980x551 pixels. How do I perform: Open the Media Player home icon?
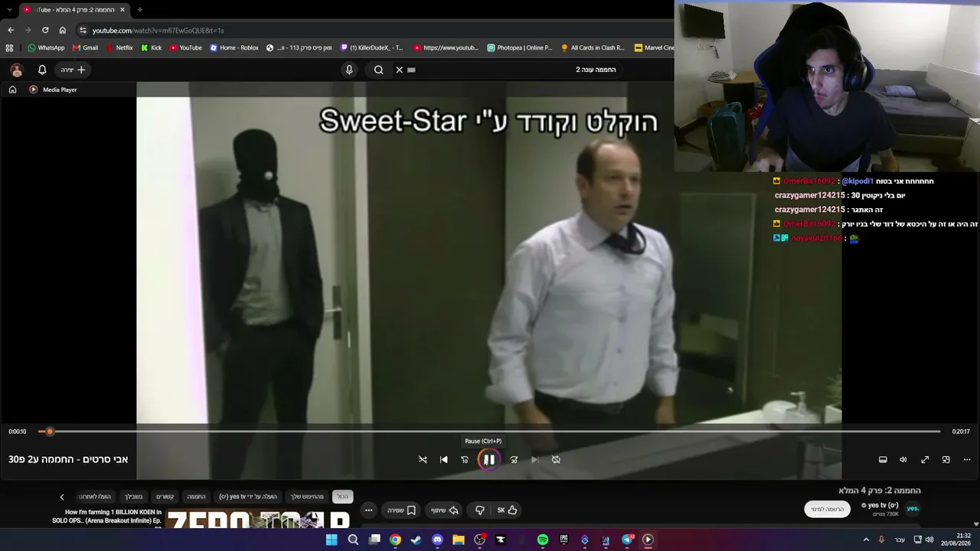point(12,90)
